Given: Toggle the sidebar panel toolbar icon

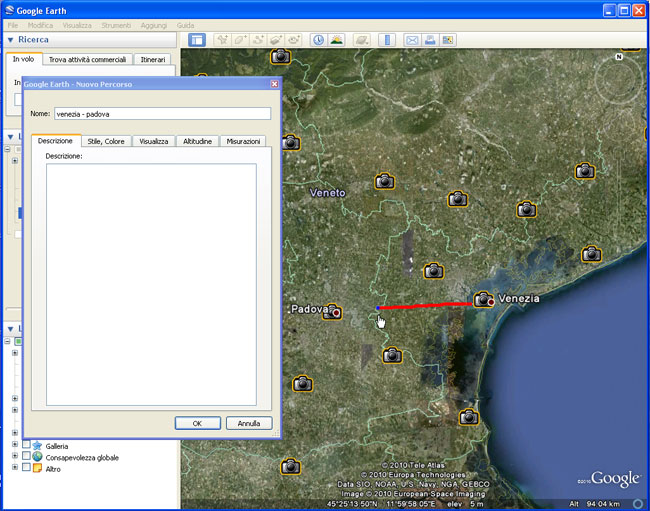Looking at the screenshot, I should [x=197, y=40].
